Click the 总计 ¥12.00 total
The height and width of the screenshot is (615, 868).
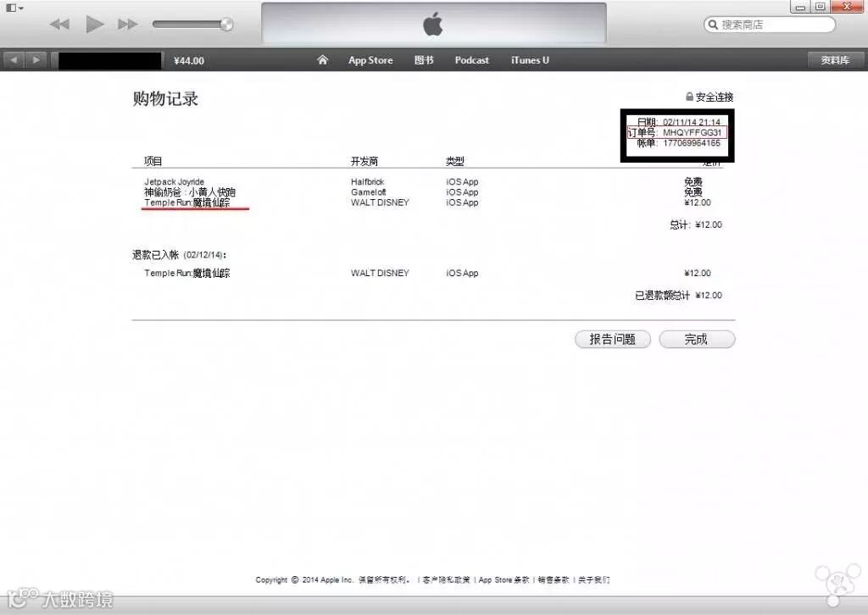click(x=696, y=224)
